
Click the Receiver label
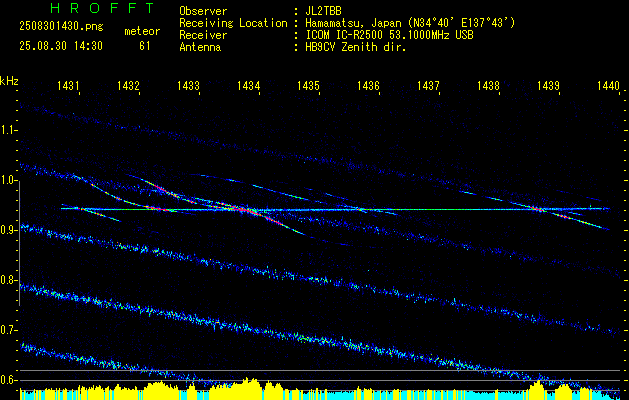coord(203,35)
